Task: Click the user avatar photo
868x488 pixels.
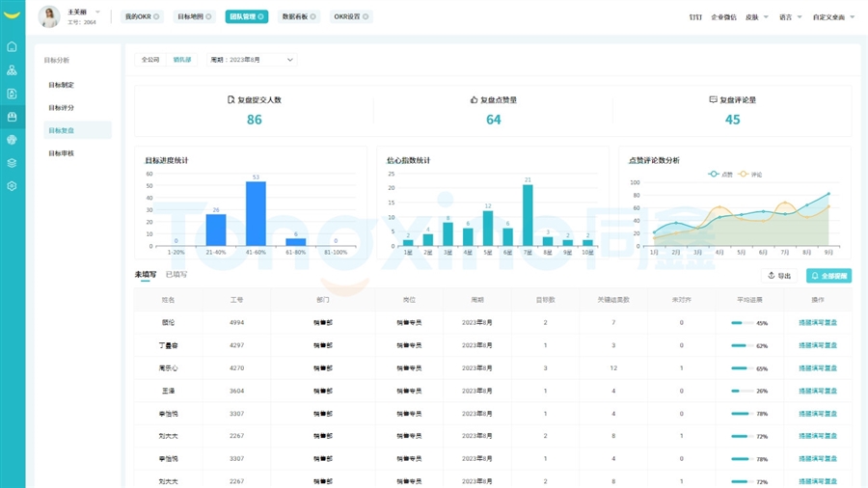Action: [49, 16]
